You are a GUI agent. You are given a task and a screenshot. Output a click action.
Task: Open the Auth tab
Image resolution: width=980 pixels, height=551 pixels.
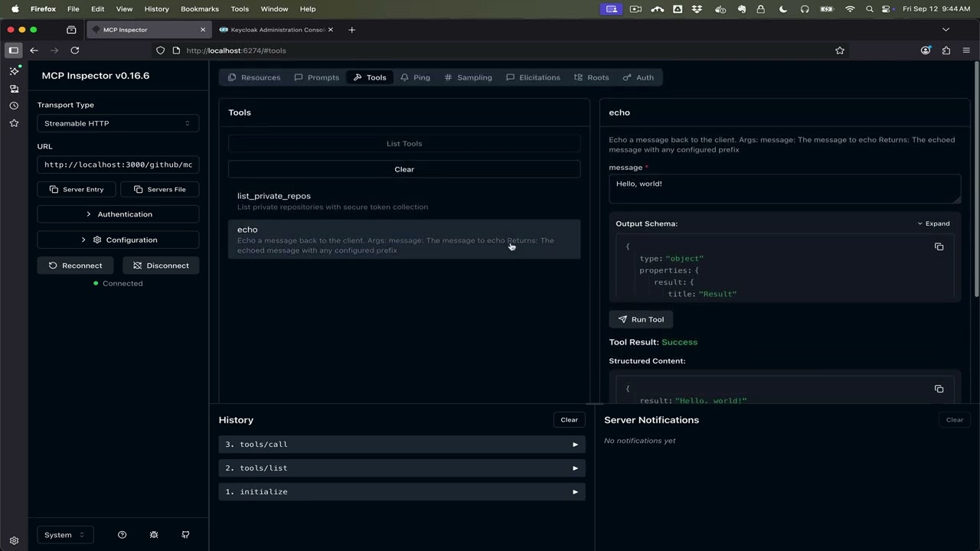point(638,77)
